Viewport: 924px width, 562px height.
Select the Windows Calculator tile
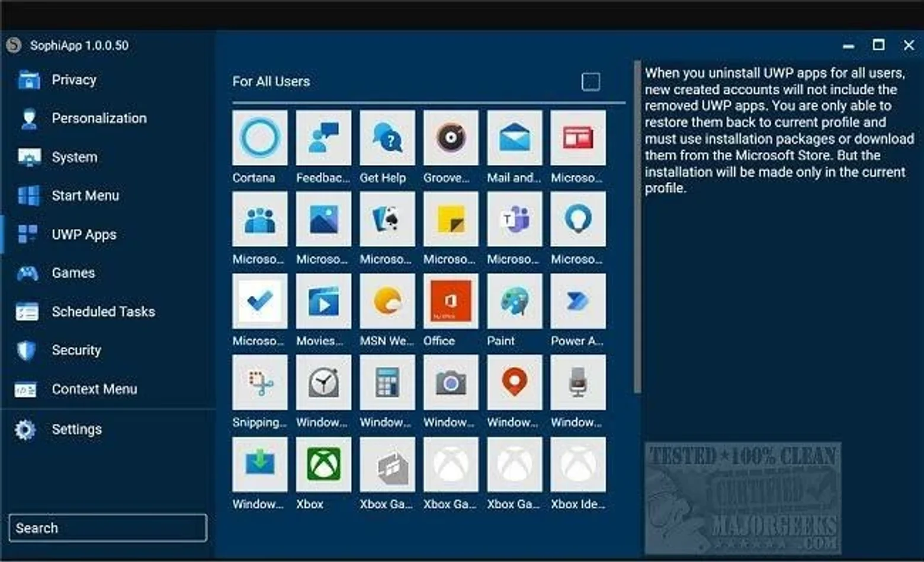[x=387, y=382]
